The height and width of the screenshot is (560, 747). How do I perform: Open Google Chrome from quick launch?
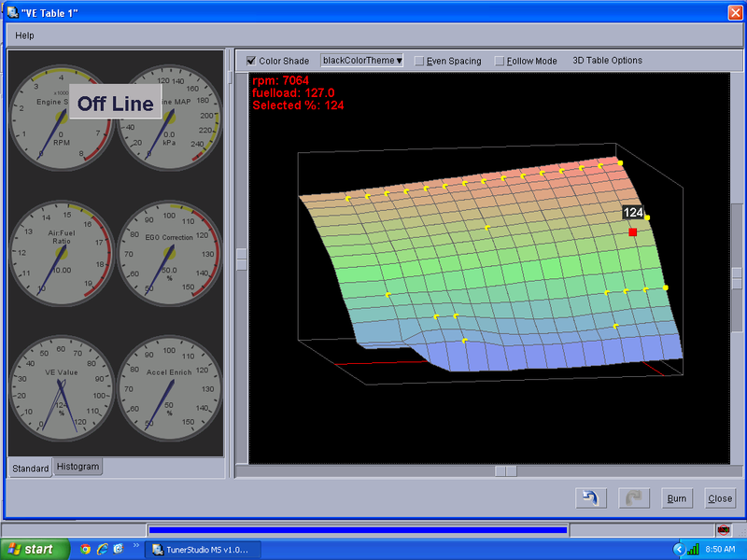86,550
